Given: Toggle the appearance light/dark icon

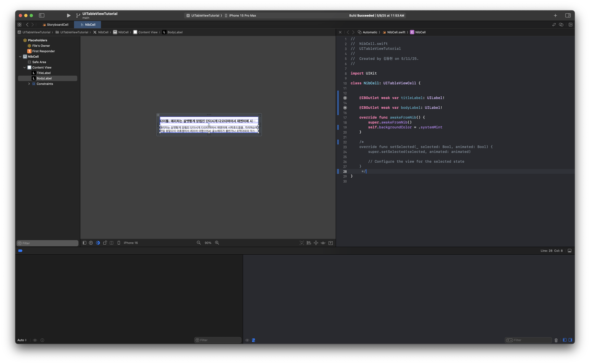Looking at the screenshot, I should pyautogui.click(x=98, y=243).
